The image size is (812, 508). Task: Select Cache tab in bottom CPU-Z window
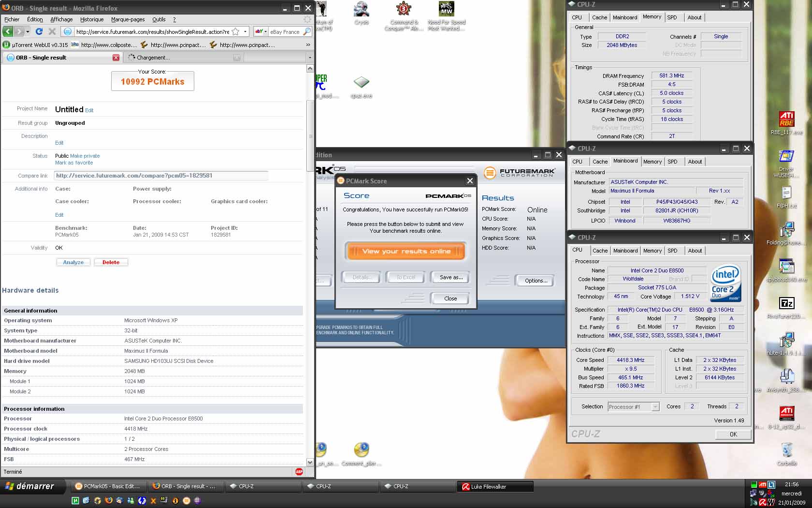click(x=600, y=251)
